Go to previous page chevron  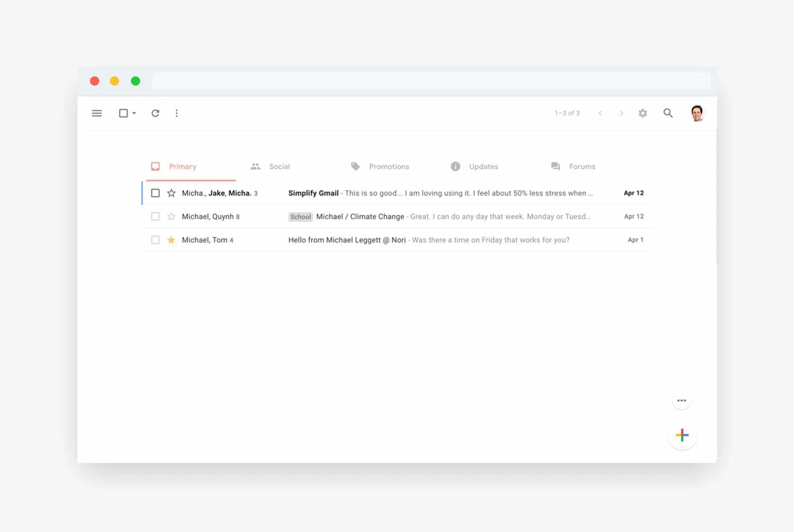pos(600,113)
